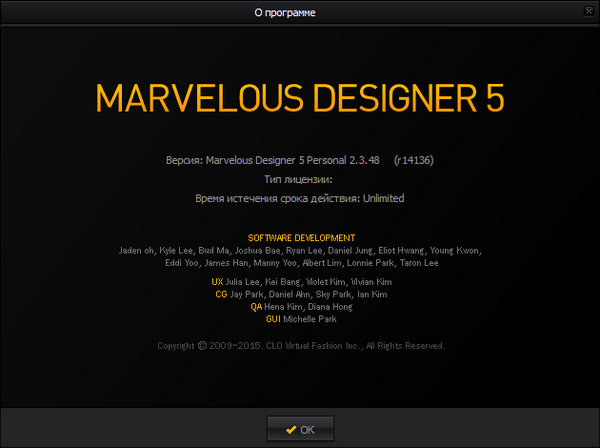Click the UX credits line with Julia Lee
The image size is (600, 448).
[302, 282]
